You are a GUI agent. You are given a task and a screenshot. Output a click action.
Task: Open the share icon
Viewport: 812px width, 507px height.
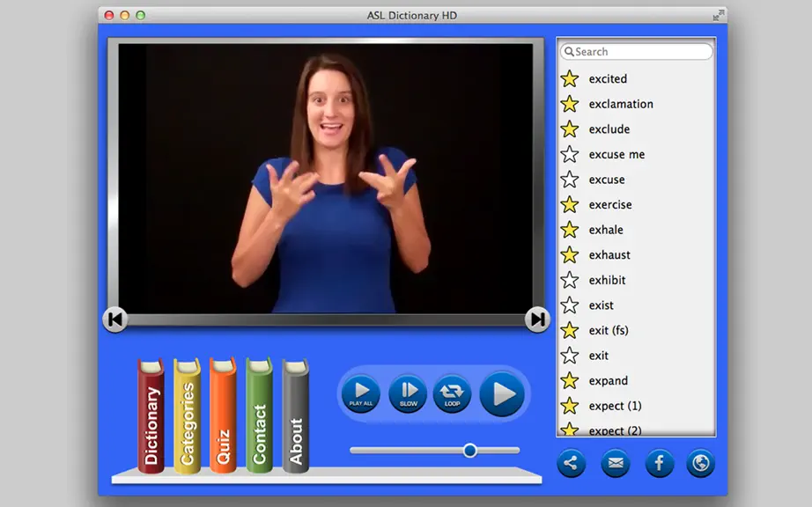coord(572,463)
